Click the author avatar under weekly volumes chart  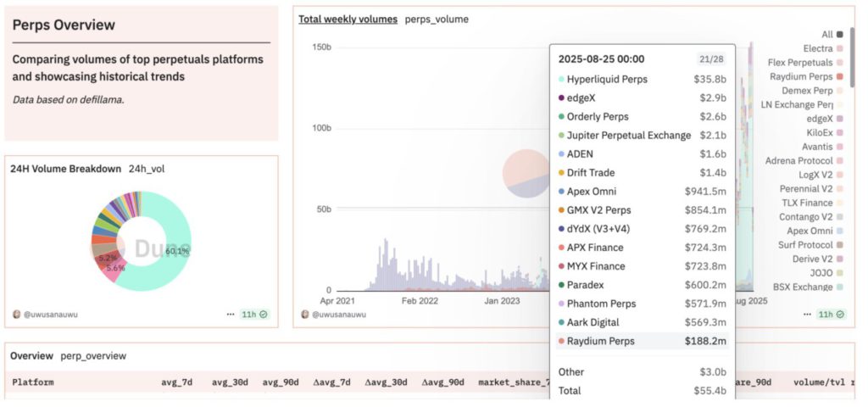(x=305, y=314)
